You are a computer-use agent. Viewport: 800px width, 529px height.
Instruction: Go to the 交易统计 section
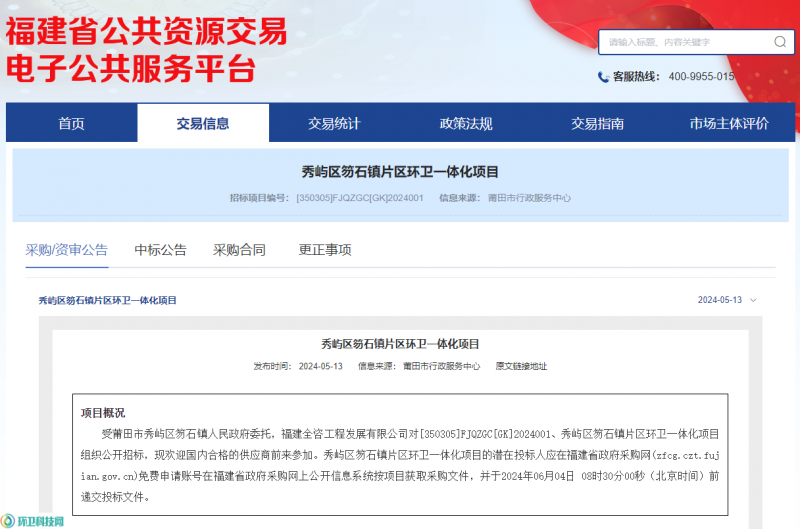pyautogui.click(x=334, y=123)
